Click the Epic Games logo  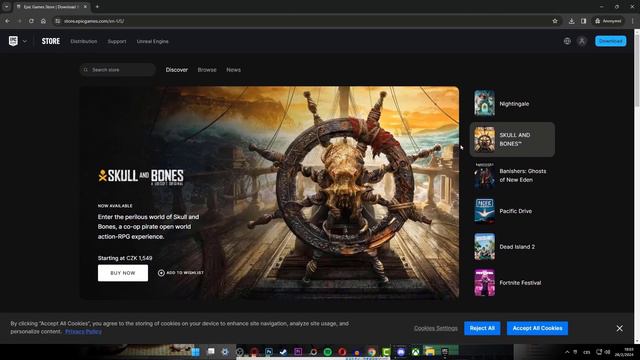coord(13,41)
